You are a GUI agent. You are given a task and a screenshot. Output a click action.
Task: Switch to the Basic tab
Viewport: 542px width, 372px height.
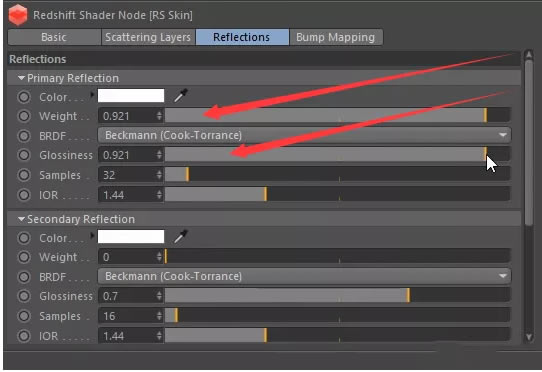pos(54,37)
